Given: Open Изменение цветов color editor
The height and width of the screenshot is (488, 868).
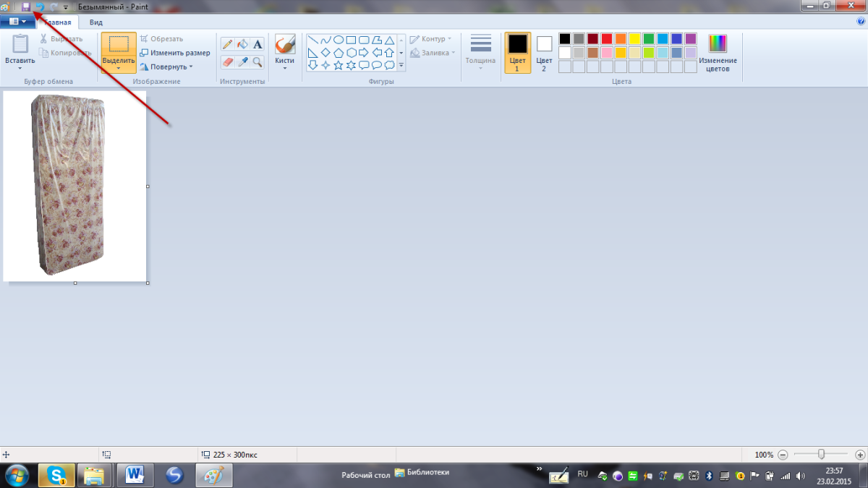Looking at the screenshot, I should [x=718, y=53].
